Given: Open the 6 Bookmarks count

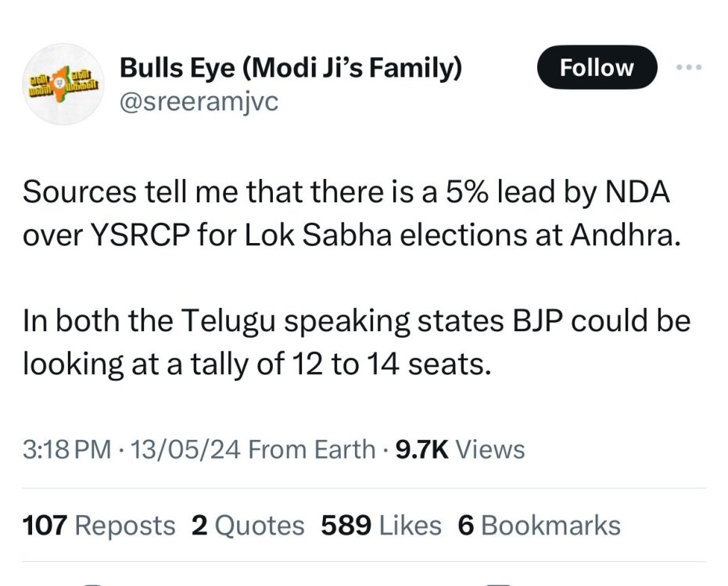Looking at the screenshot, I should pos(539,525).
